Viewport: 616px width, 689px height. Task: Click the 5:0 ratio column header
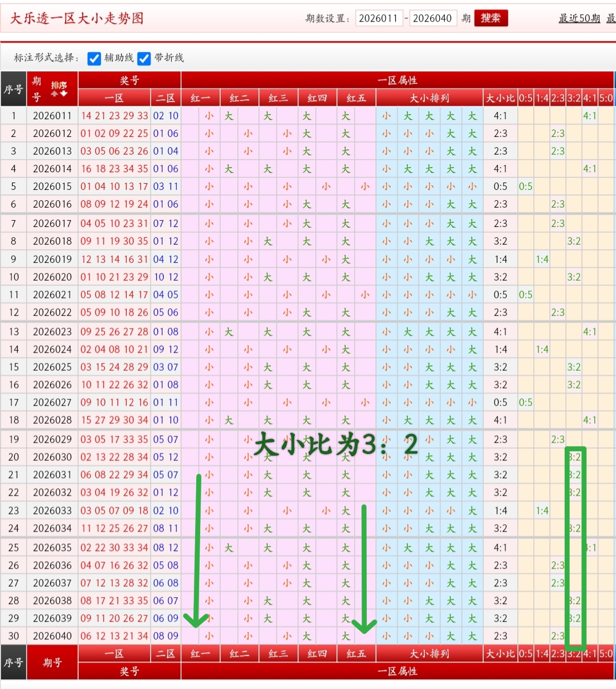pyautogui.click(x=606, y=98)
